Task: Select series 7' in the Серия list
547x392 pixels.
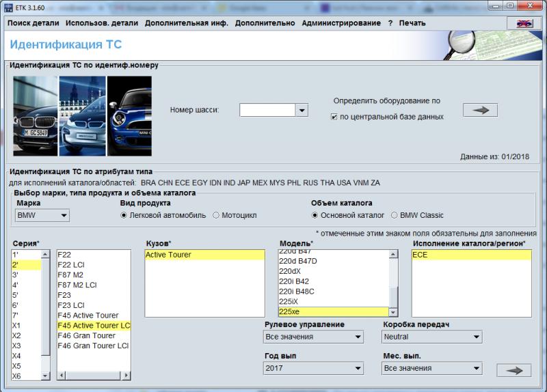Action: pyautogui.click(x=26, y=316)
